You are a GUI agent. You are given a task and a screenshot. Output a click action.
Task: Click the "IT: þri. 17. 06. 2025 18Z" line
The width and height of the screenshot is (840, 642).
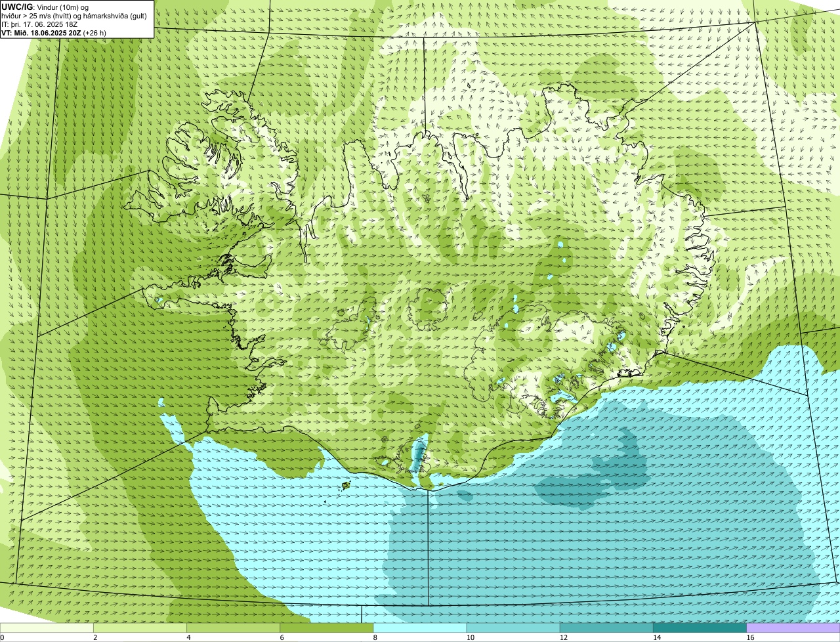click(x=38, y=24)
